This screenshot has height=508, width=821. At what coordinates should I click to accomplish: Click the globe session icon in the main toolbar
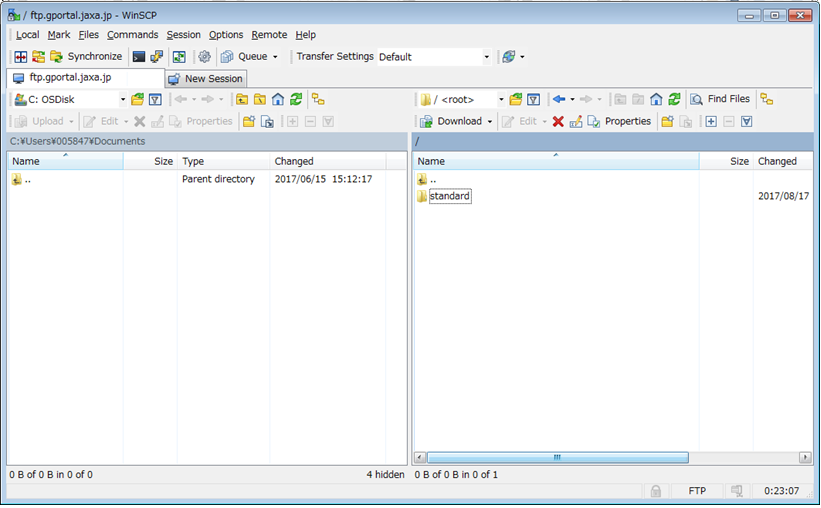508,57
